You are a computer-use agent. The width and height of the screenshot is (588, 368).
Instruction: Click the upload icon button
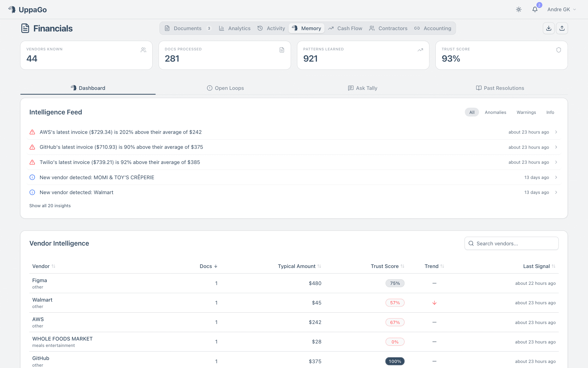(x=562, y=28)
